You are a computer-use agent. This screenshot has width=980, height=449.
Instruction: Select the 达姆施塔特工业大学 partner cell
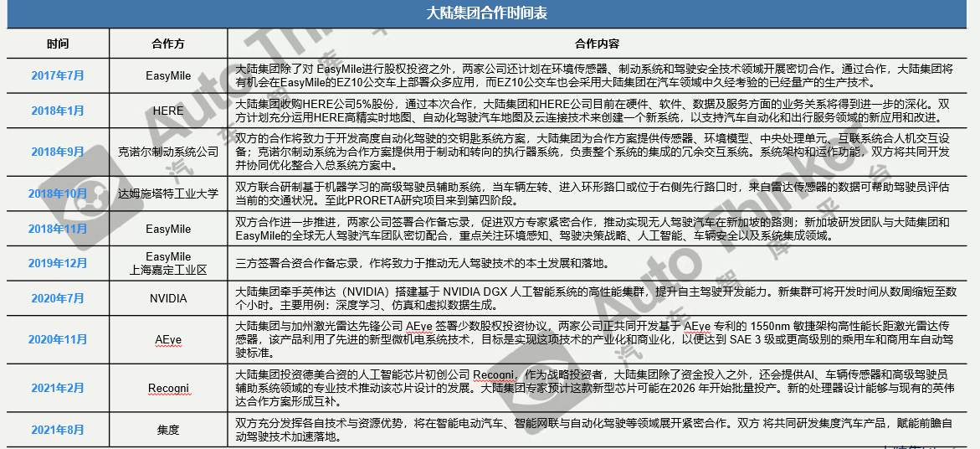pyautogui.click(x=168, y=194)
